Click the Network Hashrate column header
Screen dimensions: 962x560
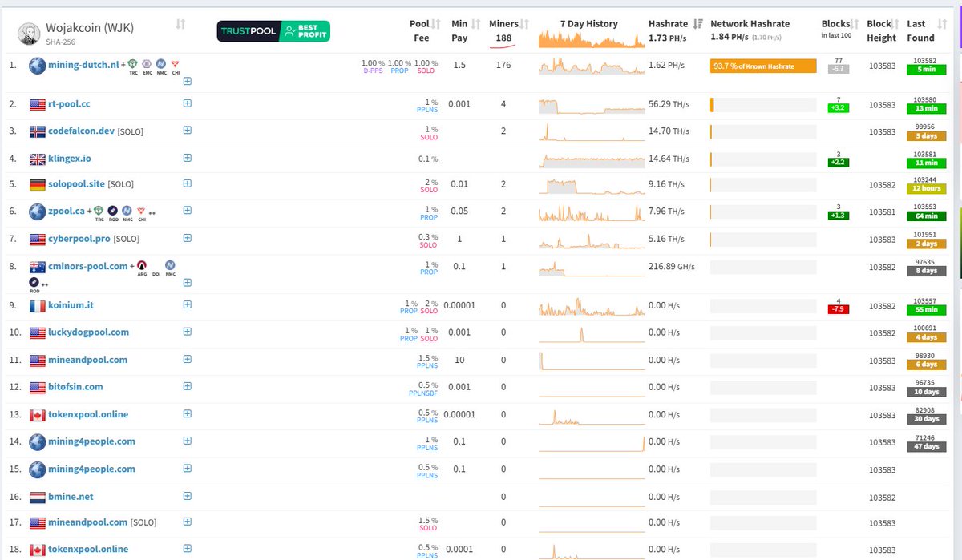[x=750, y=24]
